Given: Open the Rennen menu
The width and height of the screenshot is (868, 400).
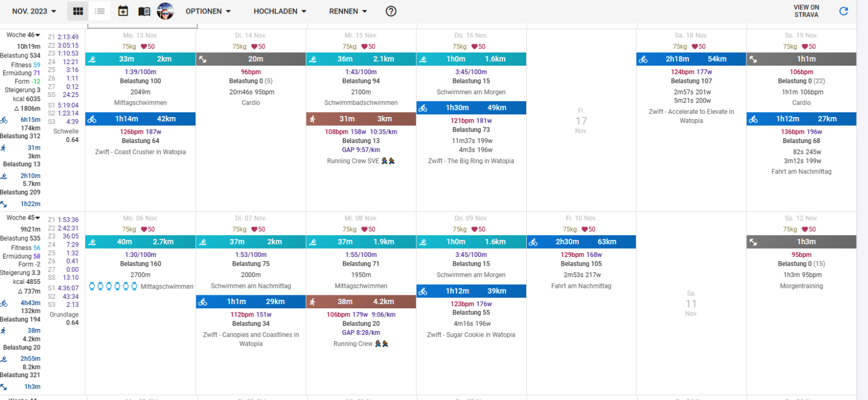Looking at the screenshot, I should point(348,11).
